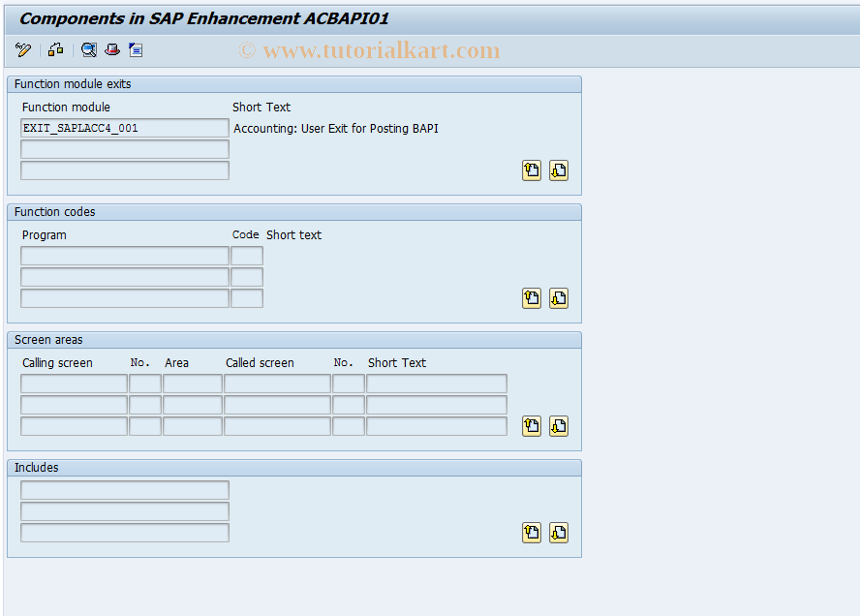The height and width of the screenshot is (616, 860).
Task: Click the first Program field under Function codes
Action: point(124,255)
